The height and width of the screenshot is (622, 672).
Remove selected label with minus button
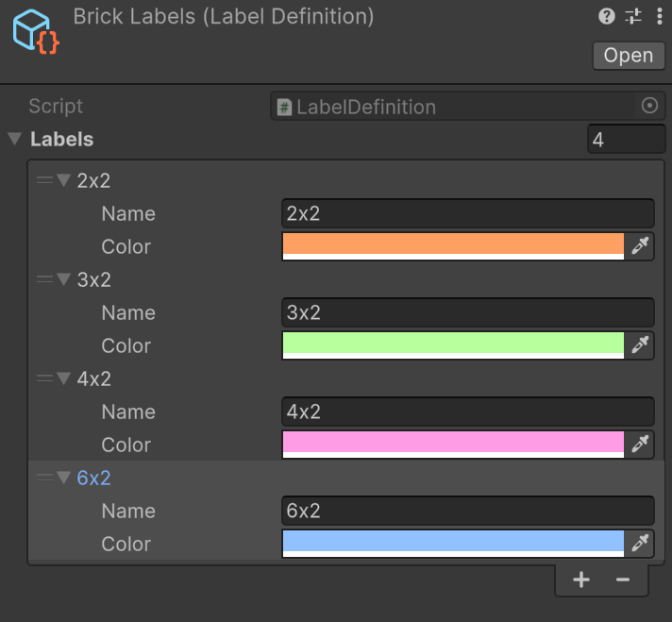[623, 580]
